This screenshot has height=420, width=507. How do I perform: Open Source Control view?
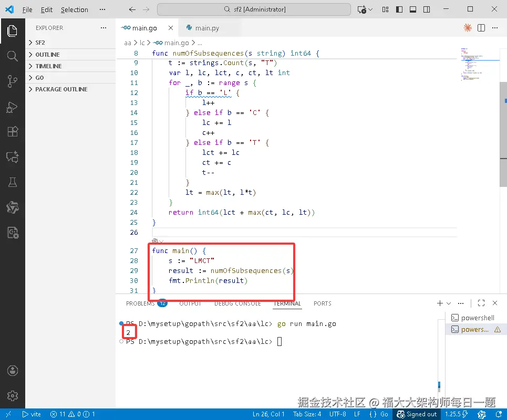12,81
